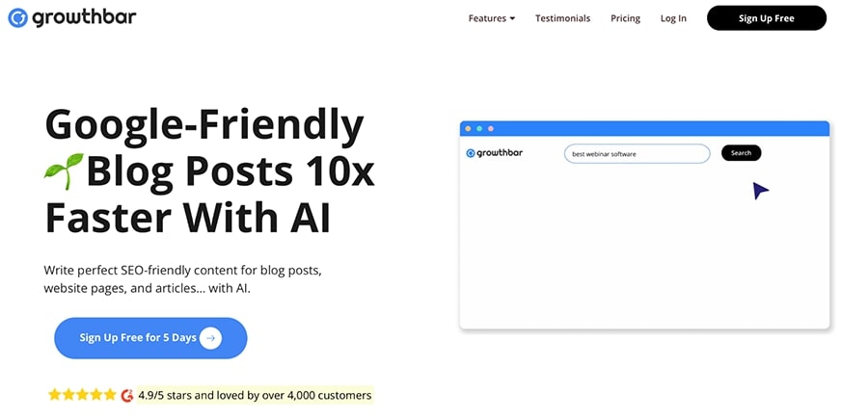
Task: Expand the Features dropdown menu
Action: click(x=491, y=18)
